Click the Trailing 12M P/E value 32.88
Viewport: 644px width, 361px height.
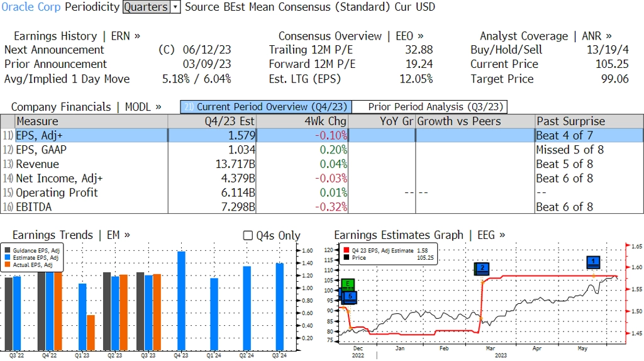pyautogui.click(x=419, y=50)
